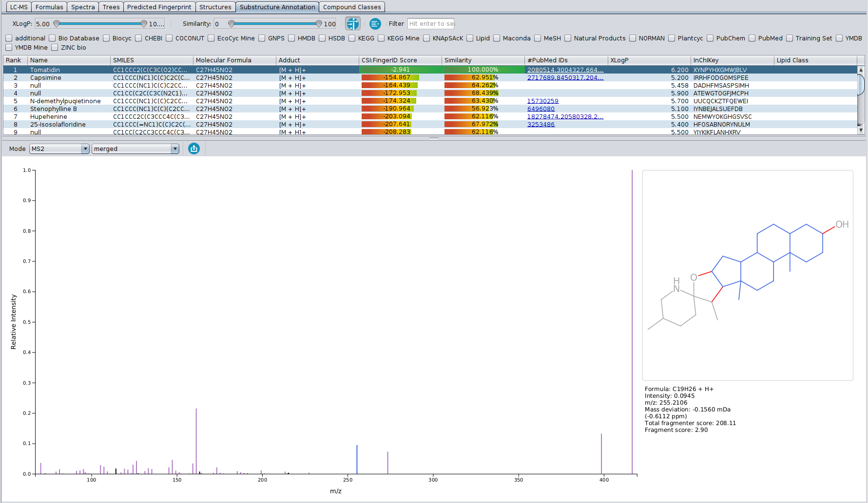
Task: Toggle the COCONUT database checkbox
Action: click(x=169, y=38)
